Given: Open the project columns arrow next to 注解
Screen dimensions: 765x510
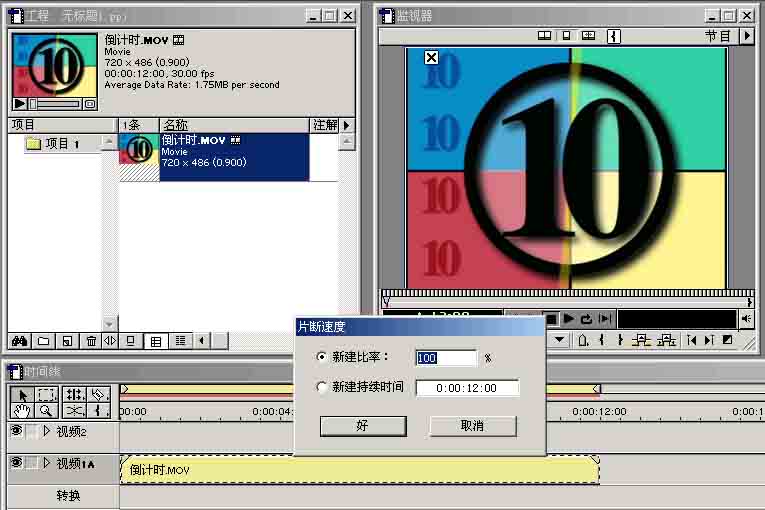Looking at the screenshot, I should 346,125.
